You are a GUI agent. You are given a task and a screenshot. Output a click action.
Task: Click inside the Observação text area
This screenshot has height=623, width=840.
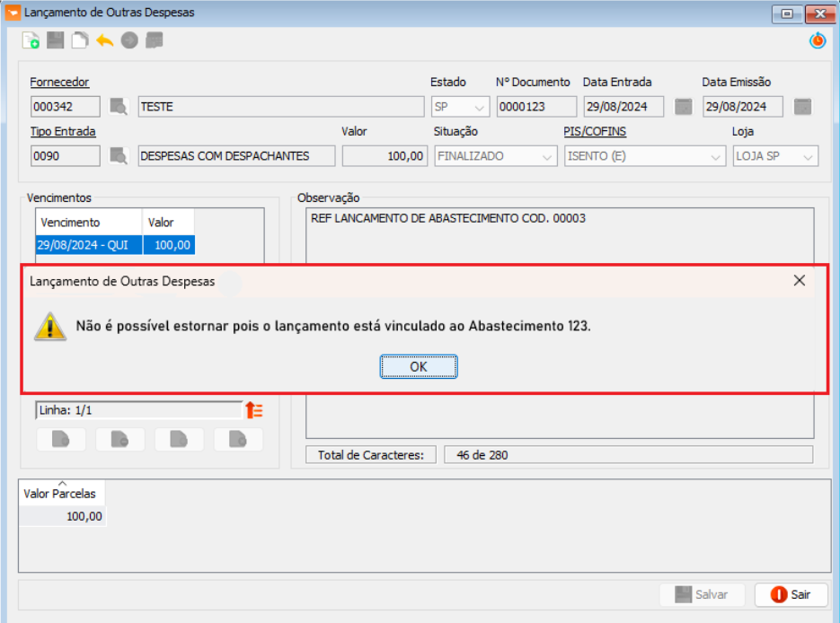click(x=559, y=242)
